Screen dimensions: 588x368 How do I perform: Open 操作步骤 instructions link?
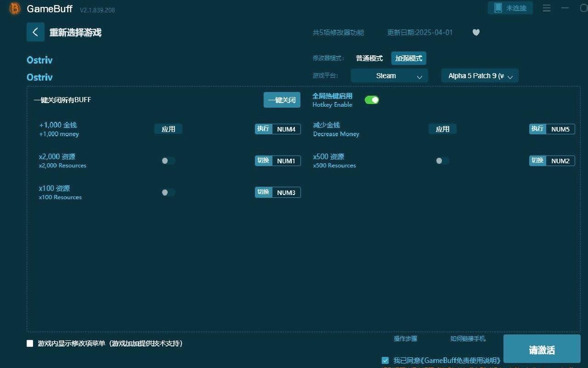[406, 339]
